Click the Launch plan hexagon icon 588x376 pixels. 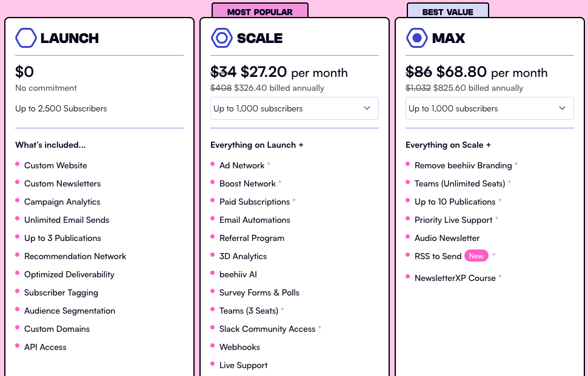point(26,38)
